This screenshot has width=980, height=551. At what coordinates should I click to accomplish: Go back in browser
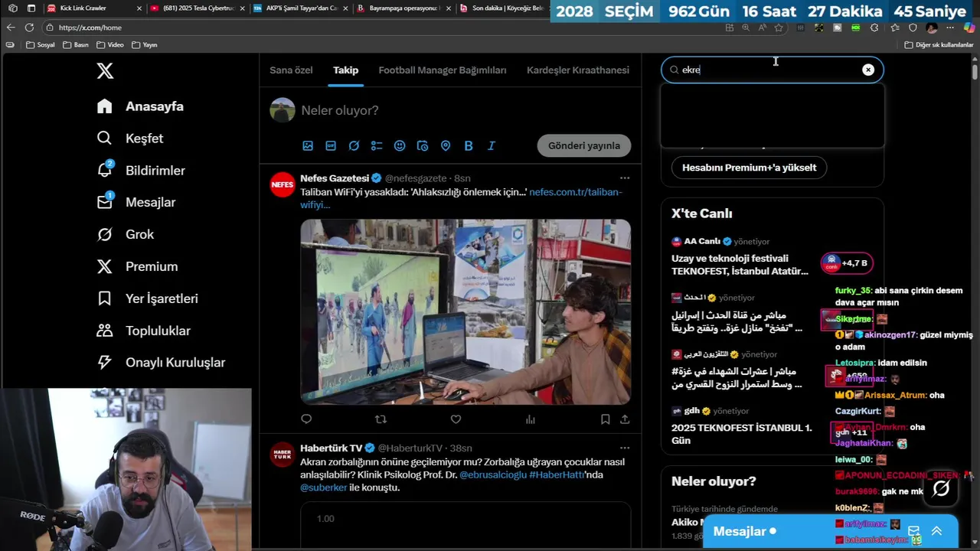point(11,28)
